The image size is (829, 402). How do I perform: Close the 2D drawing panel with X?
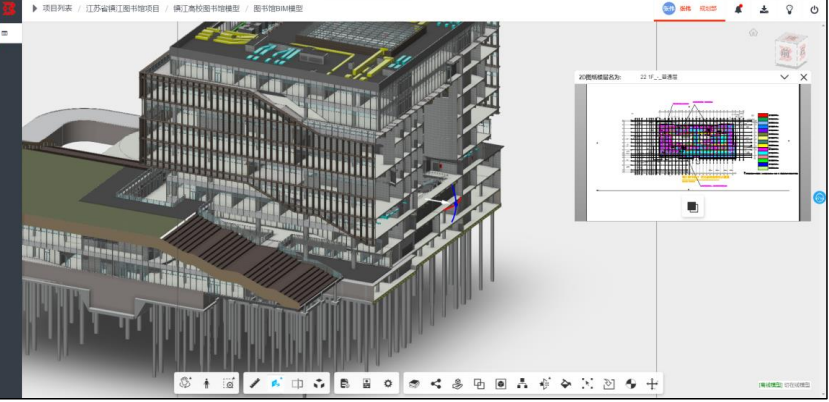click(804, 77)
